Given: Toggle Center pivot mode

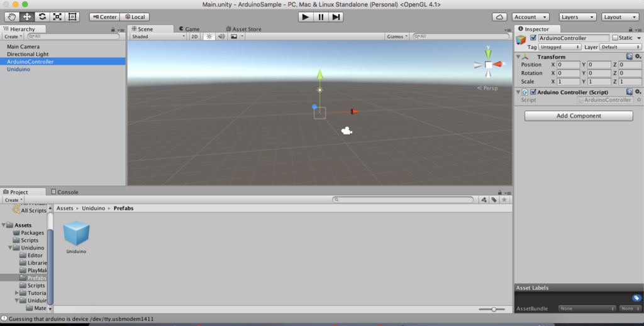Looking at the screenshot, I should (104, 17).
